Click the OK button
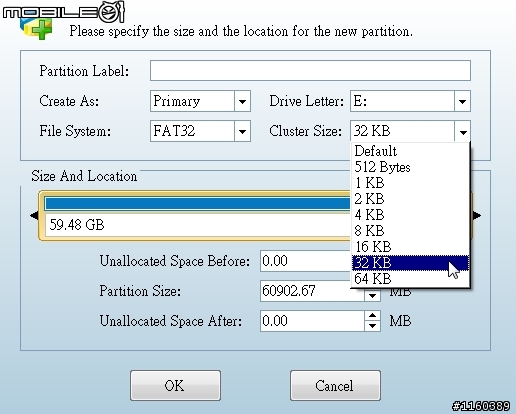This screenshot has width=516, height=414. pos(175,385)
